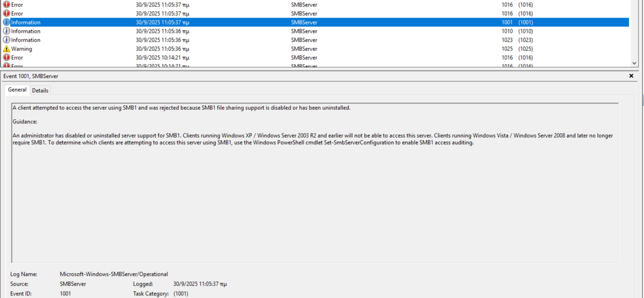Click the Source field value SMBServer
The width and height of the screenshot is (644, 298).
73,284
